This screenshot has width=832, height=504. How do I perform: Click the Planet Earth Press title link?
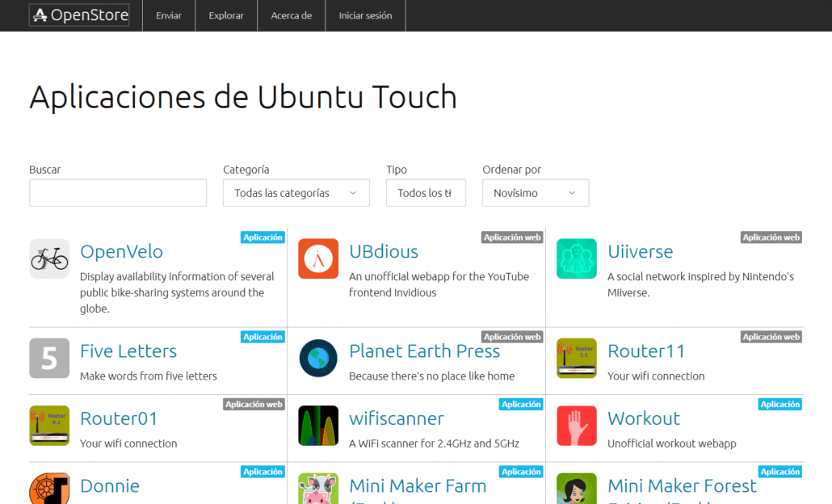(x=425, y=351)
